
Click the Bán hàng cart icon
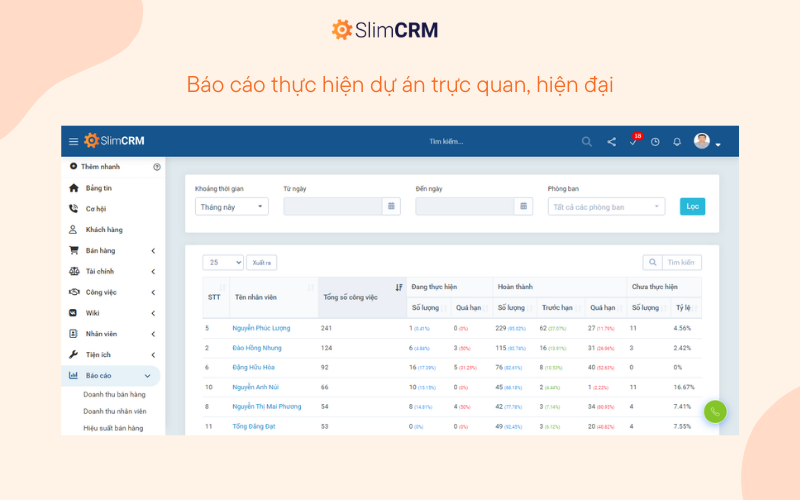click(x=74, y=251)
